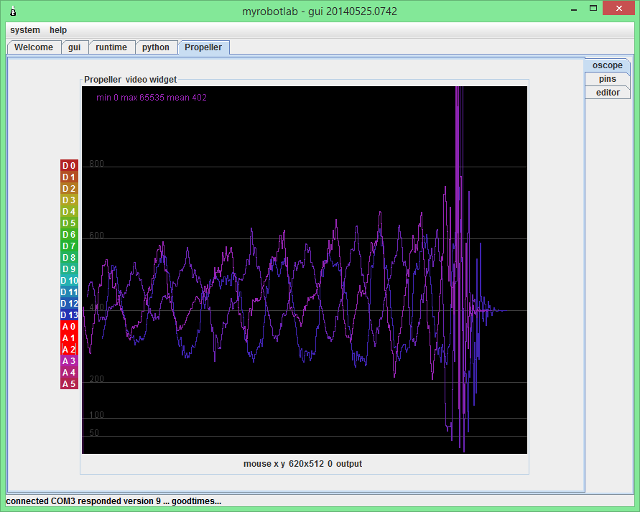Image resolution: width=640 pixels, height=512 pixels.
Task: Toggle the A 1 analog pin trace
Action: pos(69,338)
